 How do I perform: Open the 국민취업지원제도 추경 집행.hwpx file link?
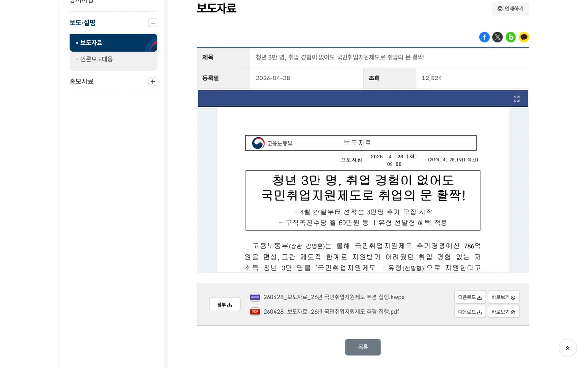point(334,297)
